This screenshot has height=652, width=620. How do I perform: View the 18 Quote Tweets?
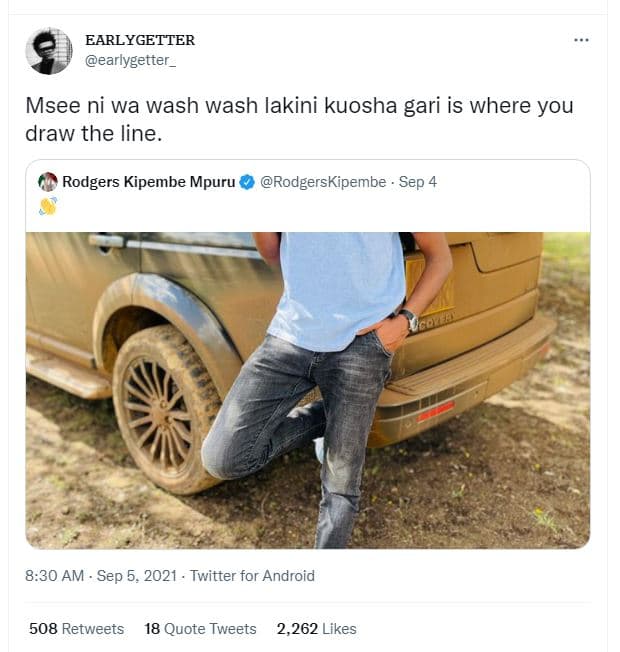tap(200, 629)
